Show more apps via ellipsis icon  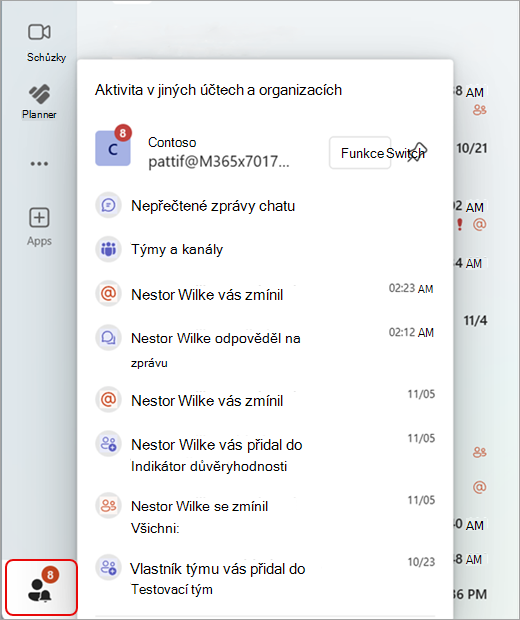pos(39,163)
